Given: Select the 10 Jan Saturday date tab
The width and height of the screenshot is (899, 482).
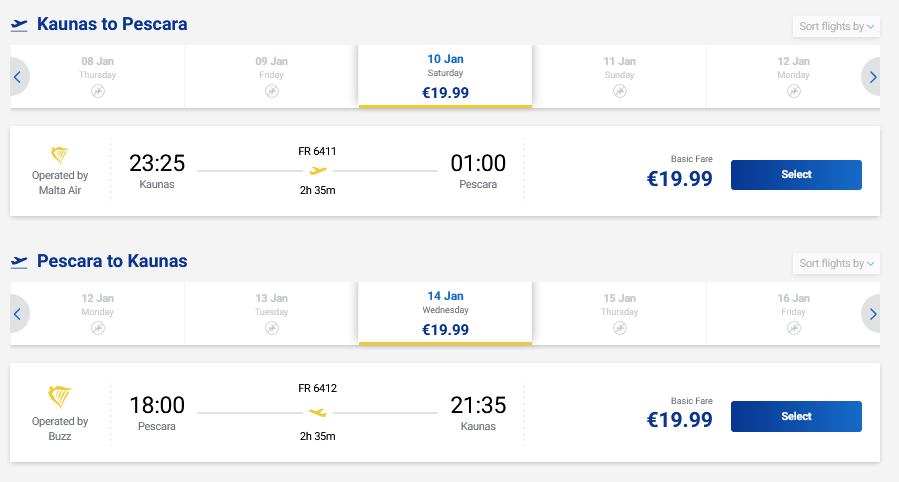Looking at the screenshot, I should 445,77.
